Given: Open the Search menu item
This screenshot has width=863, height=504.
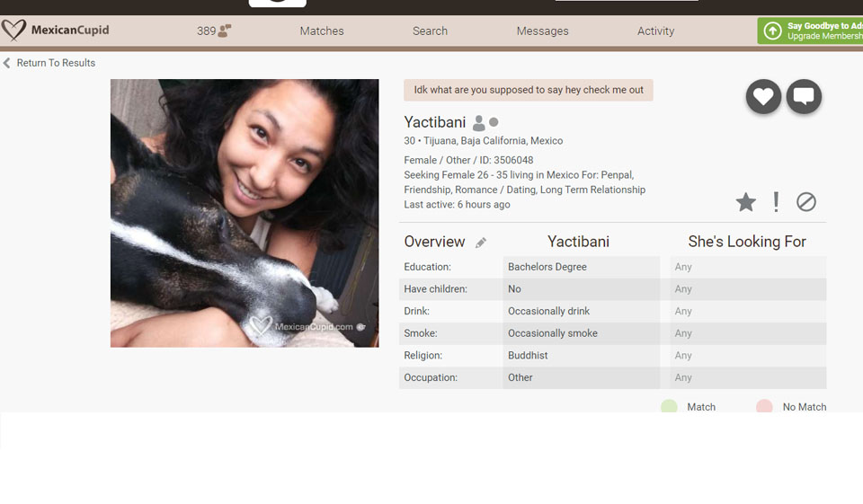Looking at the screenshot, I should coord(430,31).
